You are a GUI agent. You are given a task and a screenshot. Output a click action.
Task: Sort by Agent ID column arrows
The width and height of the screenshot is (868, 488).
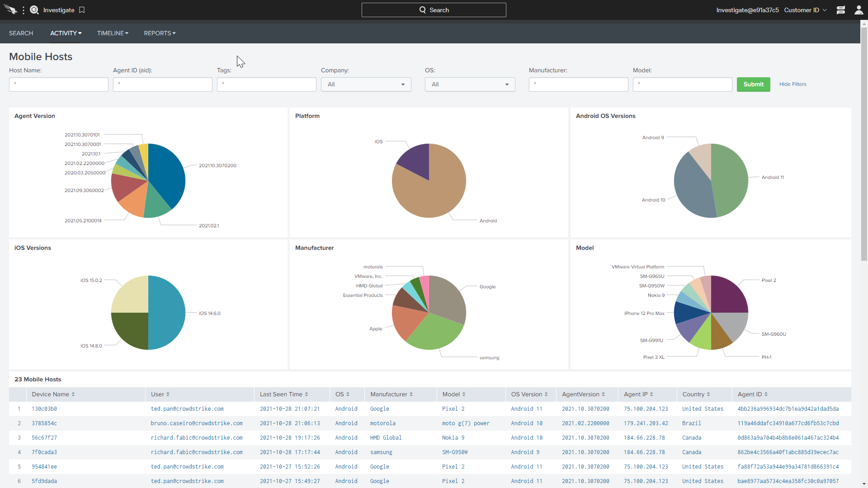766,394
